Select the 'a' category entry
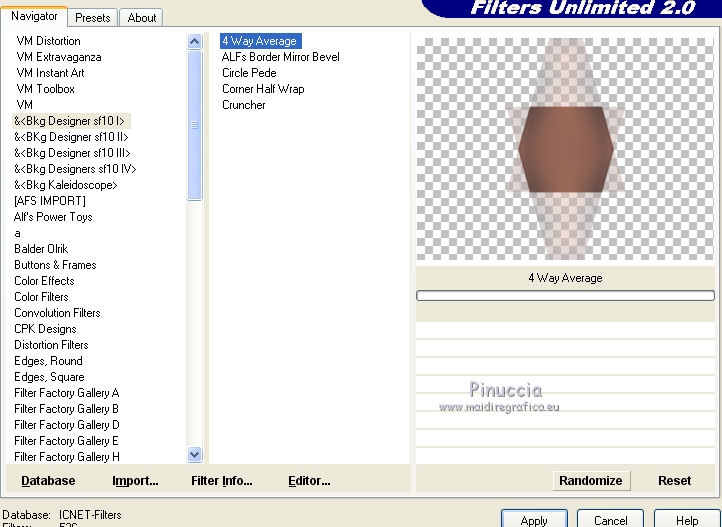This screenshot has height=527, width=722. [x=17, y=233]
